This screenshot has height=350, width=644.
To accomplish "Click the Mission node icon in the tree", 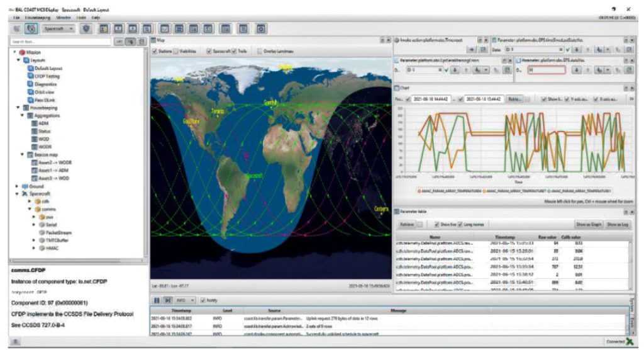I will 22,52.
